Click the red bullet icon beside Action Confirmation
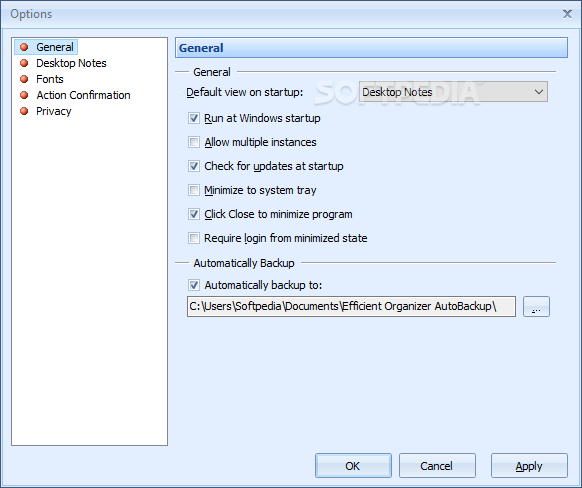Image resolution: width=582 pixels, height=488 pixels. [x=24, y=95]
